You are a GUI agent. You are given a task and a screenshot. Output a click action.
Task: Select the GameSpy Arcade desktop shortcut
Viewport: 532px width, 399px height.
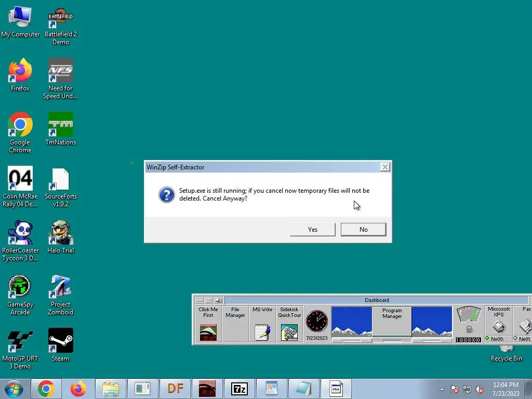click(x=20, y=295)
